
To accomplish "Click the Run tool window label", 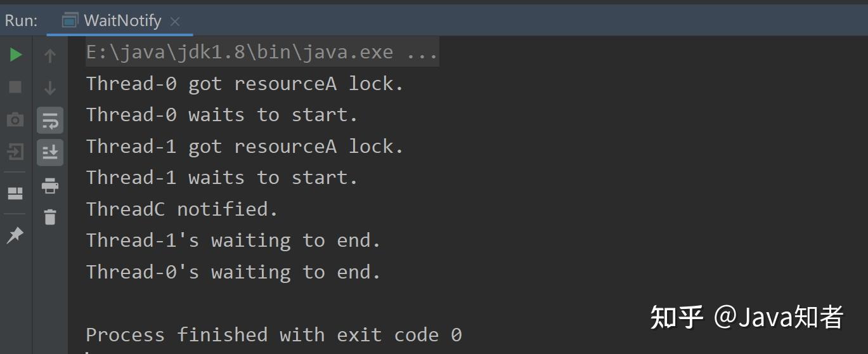I will 21,20.
